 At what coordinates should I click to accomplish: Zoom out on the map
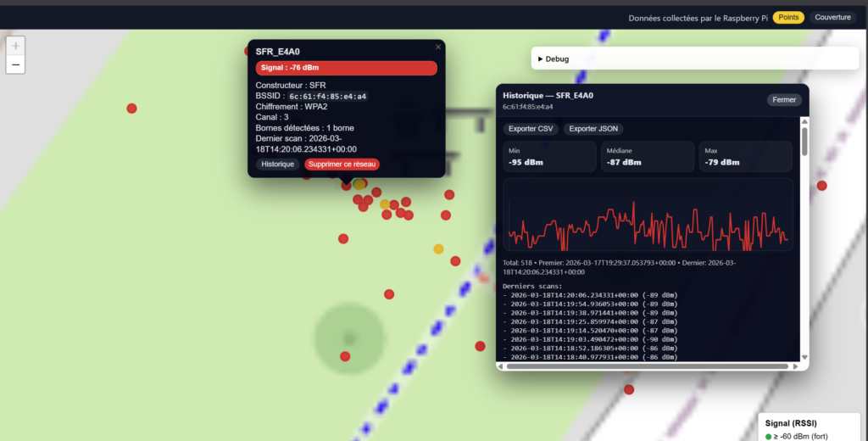[15, 64]
